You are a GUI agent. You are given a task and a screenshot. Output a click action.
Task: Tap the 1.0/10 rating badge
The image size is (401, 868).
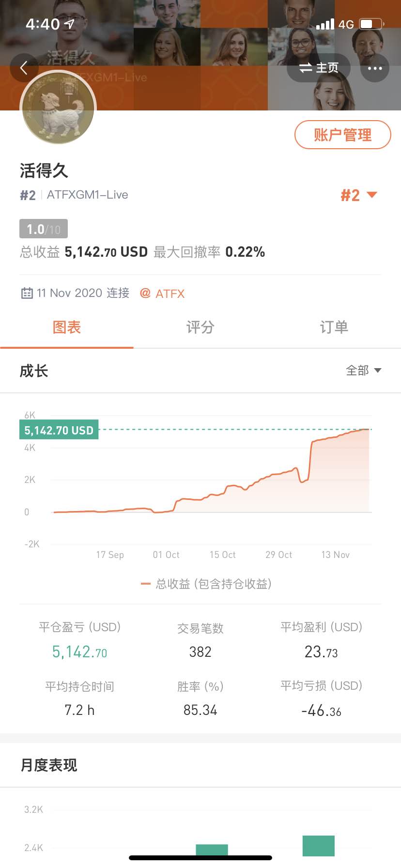click(44, 229)
